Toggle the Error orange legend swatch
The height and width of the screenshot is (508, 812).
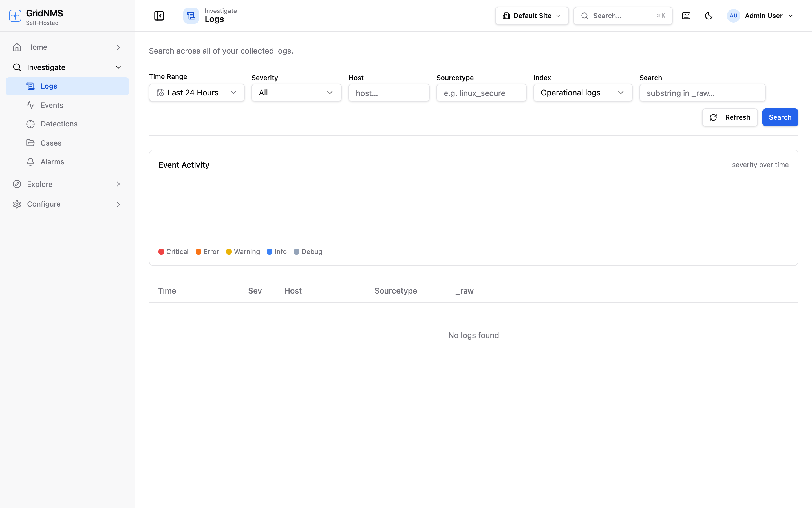(x=198, y=252)
